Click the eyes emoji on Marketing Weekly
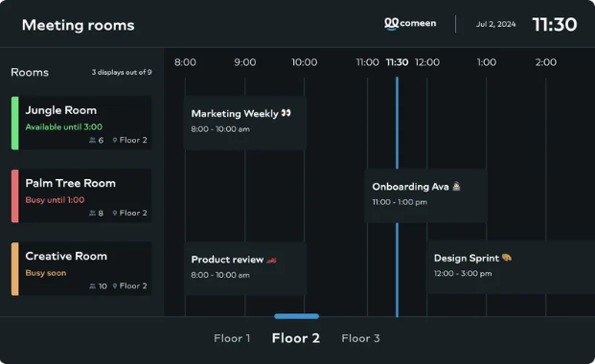595x364 pixels. pos(286,113)
